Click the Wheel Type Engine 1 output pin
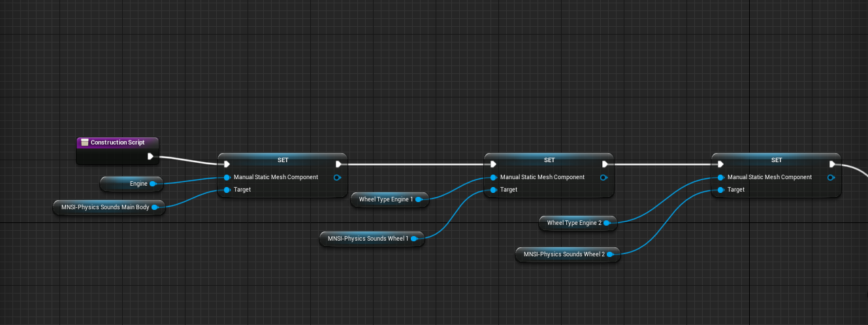 (419, 199)
